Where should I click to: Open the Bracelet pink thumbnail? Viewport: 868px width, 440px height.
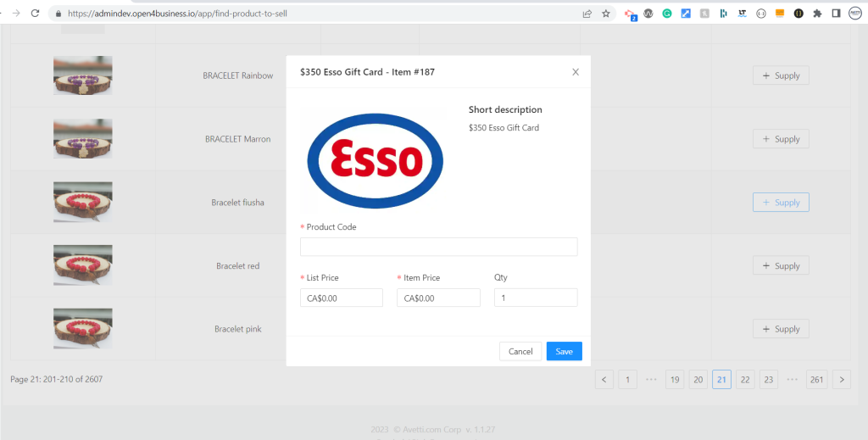[x=82, y=328]
